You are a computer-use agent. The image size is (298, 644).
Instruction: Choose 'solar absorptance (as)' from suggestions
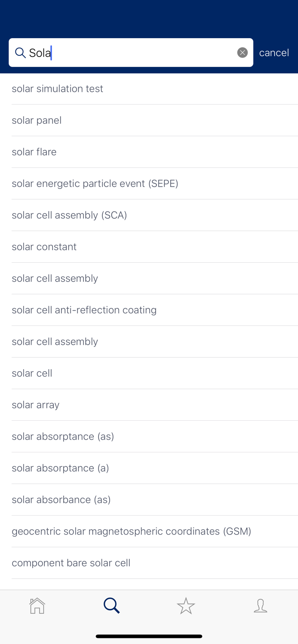click(x=63, y=436)
